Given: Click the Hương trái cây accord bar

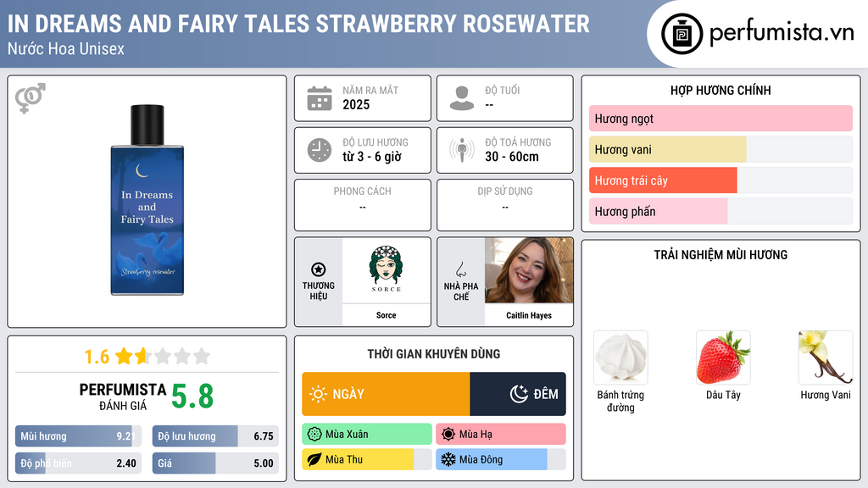Looking at the screenshot, I should [x=721, y=180].
